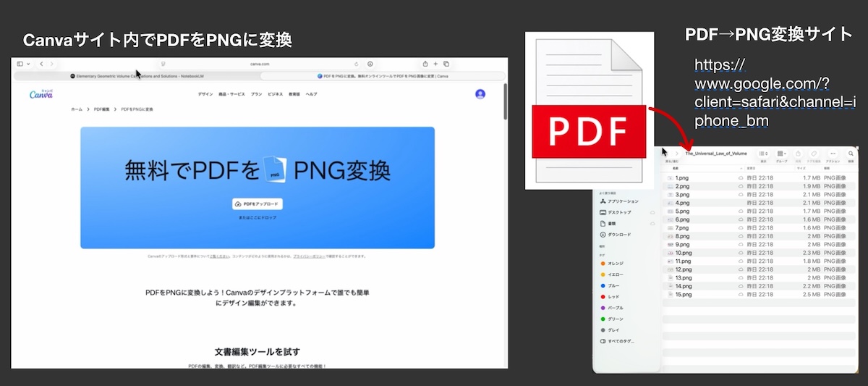The image size is (868, 386).
Task: Open Safari downloads icon
Action: click(x=370, y=64)
